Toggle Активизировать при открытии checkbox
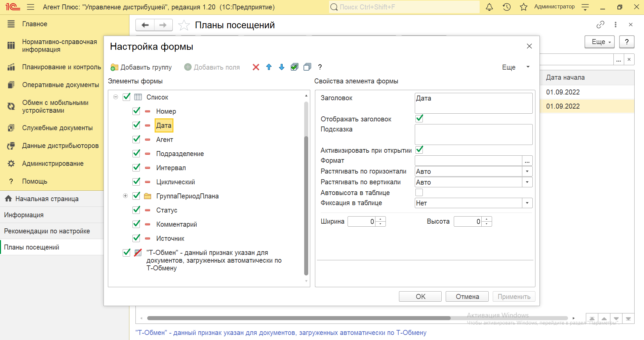This screenshot has width=644, height=340. coord(419,150)
